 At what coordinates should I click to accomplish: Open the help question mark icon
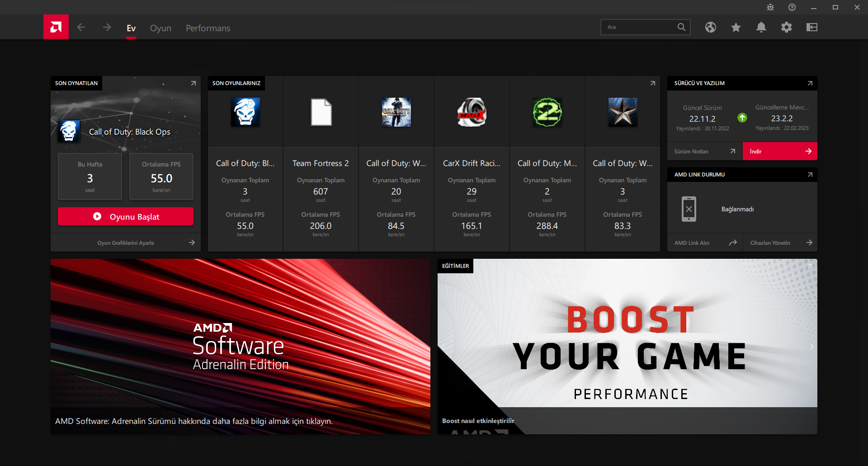[x=792, y=7]
